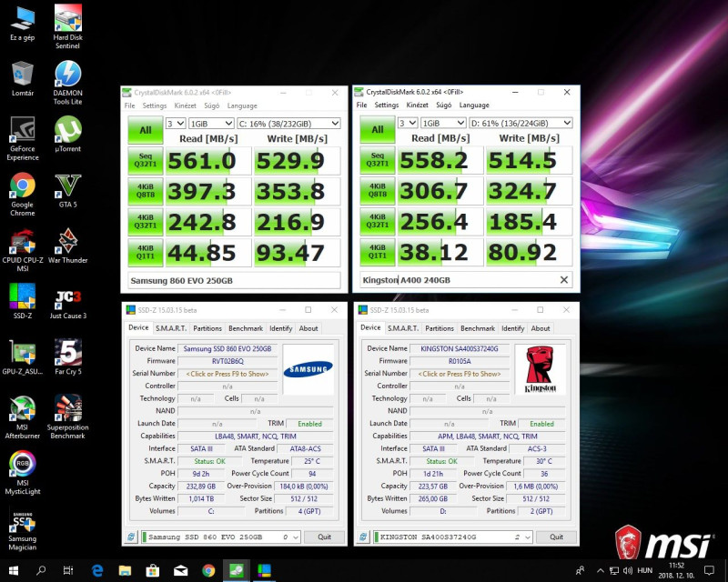Open Language menu in right CrystalDiskMark
This screenshot has width=728, height=582.
tap(474, 105)
